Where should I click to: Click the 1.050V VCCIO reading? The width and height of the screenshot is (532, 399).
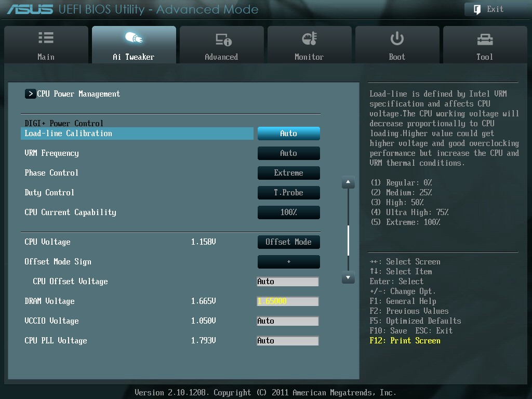[x=203, y=321]
